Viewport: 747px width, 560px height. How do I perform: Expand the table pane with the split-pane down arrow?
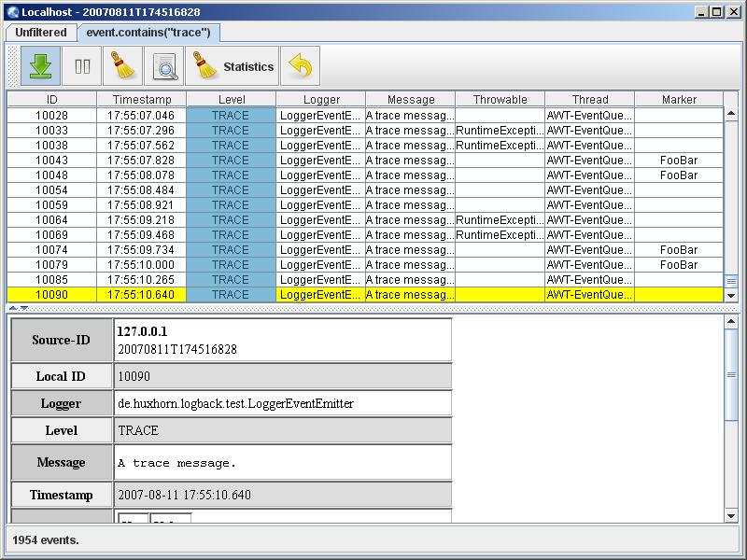click(x=23, y=308)
